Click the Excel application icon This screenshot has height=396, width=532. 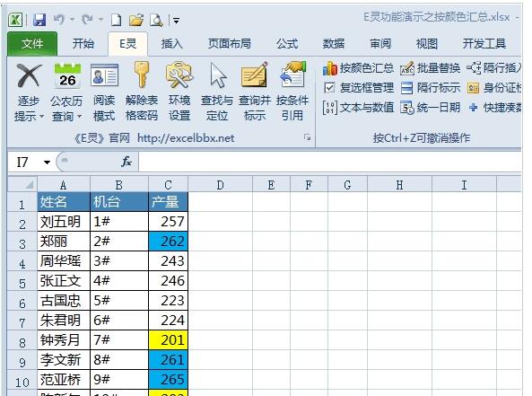tap(15, 20)
